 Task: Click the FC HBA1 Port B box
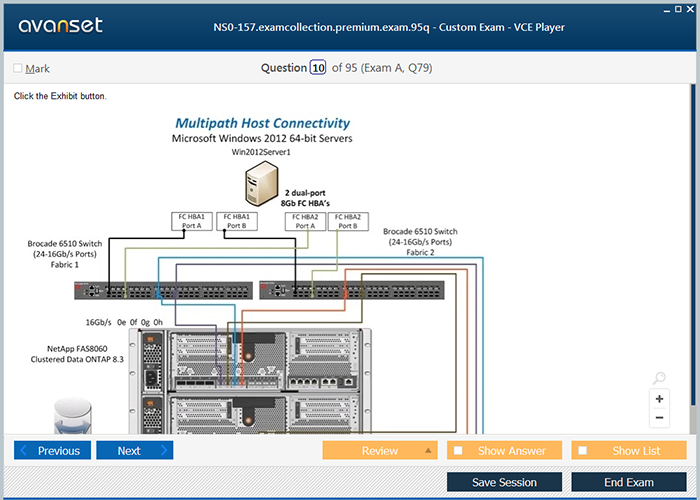(x=237, y=221)
